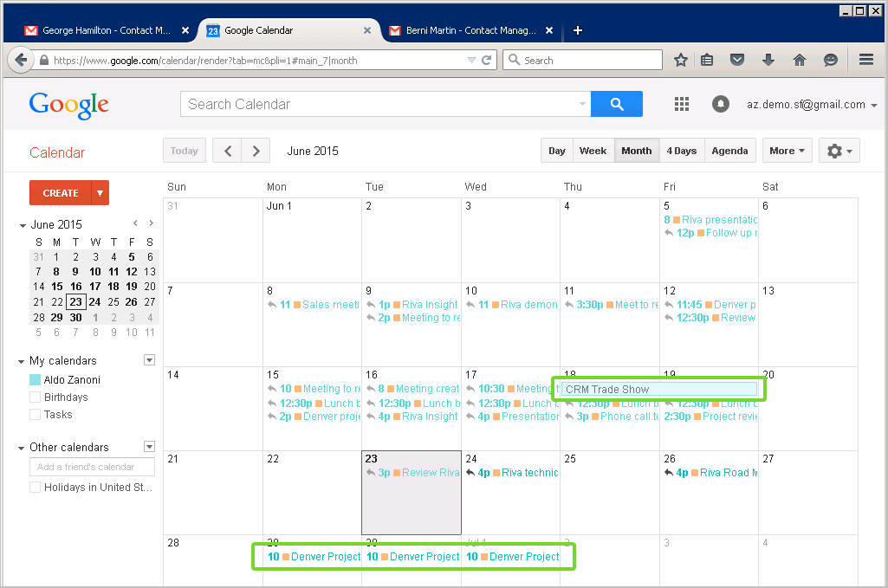Close the Google Calendar tab
Screen dimensions: 888x588
click(x=367, y=30)
